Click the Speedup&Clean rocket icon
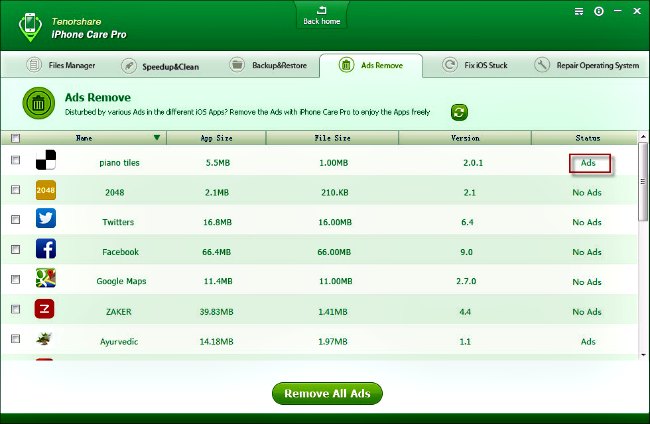 129,66
